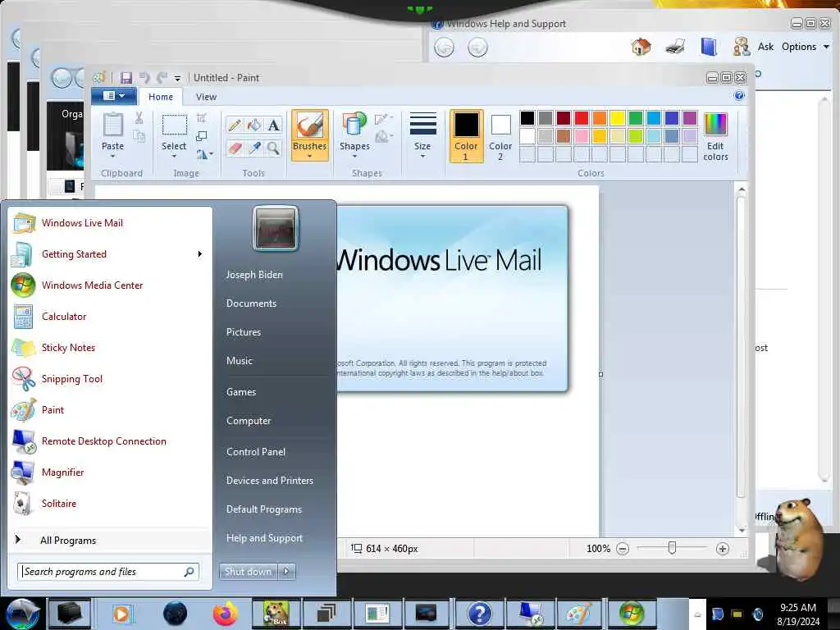The image size is (840, 630).
Task: Click the zoom in plus button
Action: pyautogui.click(x=722, y=549)
